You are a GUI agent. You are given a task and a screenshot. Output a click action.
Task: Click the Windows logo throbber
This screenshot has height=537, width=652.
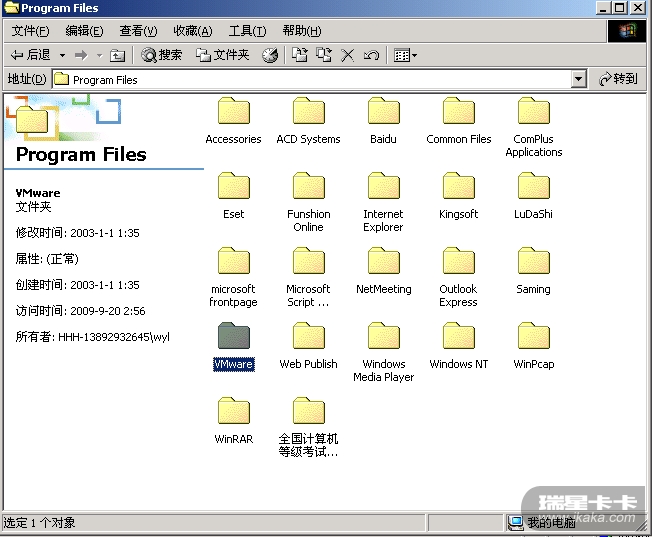[627, 31]
